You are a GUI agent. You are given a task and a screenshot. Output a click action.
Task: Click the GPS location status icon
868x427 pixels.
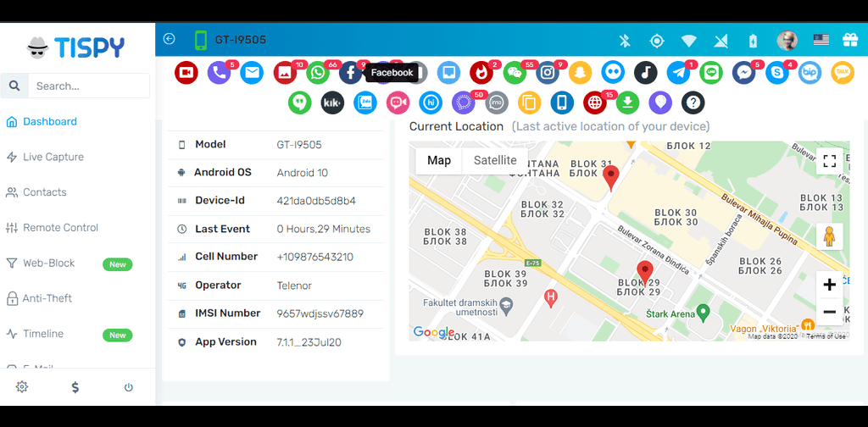coord(657,41)
